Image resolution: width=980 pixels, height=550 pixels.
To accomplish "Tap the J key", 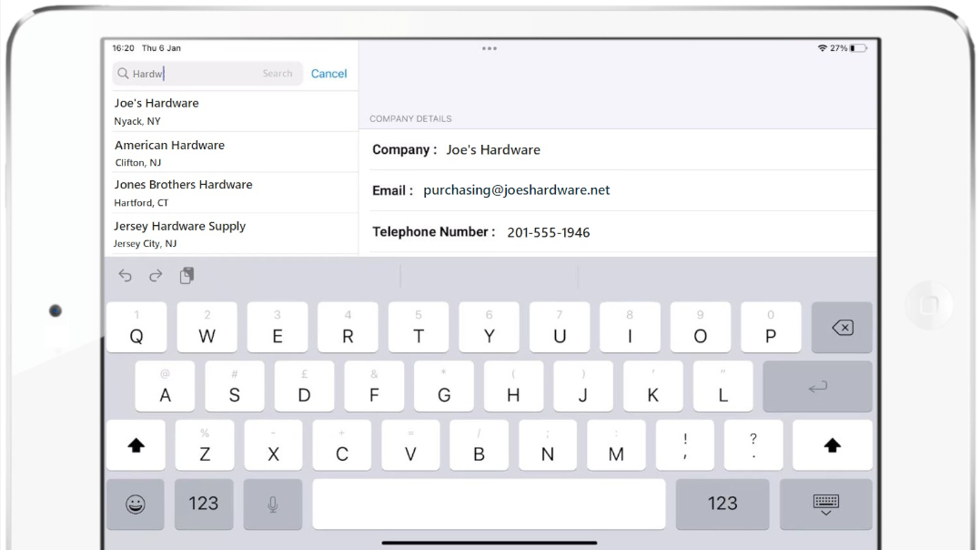I will pyautogui.click(x=583, y=387).
